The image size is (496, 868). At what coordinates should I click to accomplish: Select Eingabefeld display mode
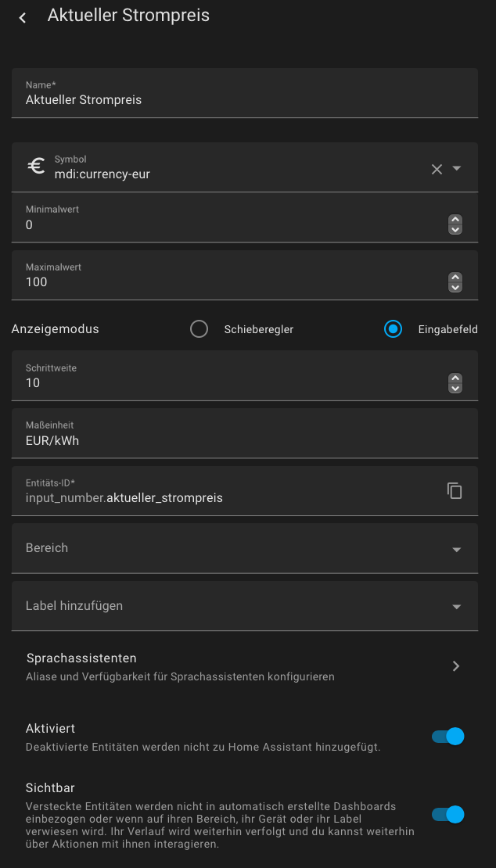[x=393, y=328]
